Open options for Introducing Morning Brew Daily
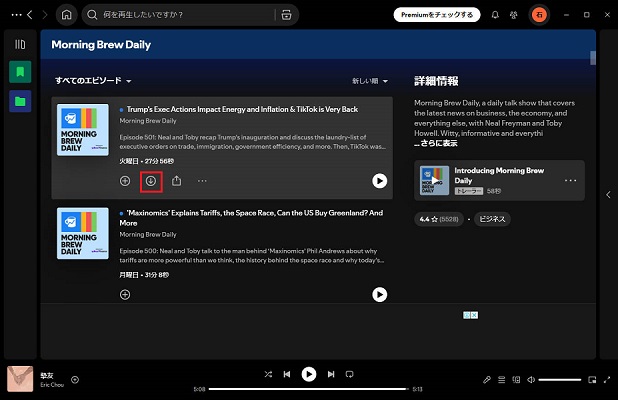 (570, 180)
